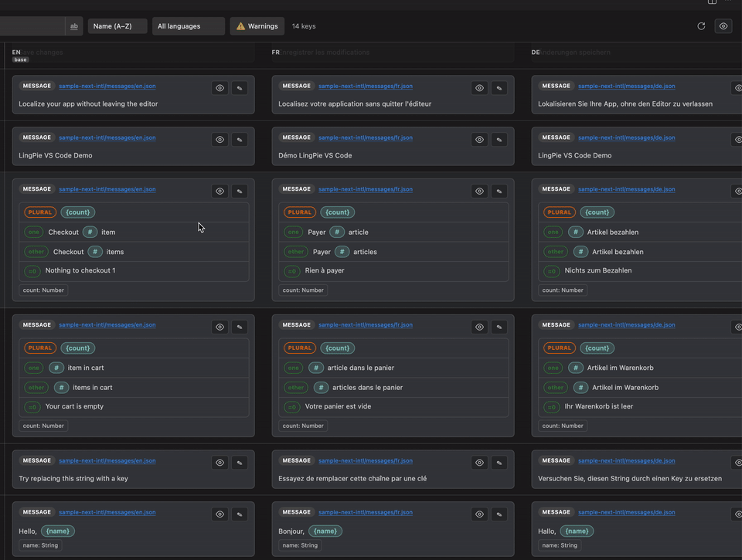Edit the French 'Démo LingPie VS Code' message

pyautogui.click(x=499, y=140)
